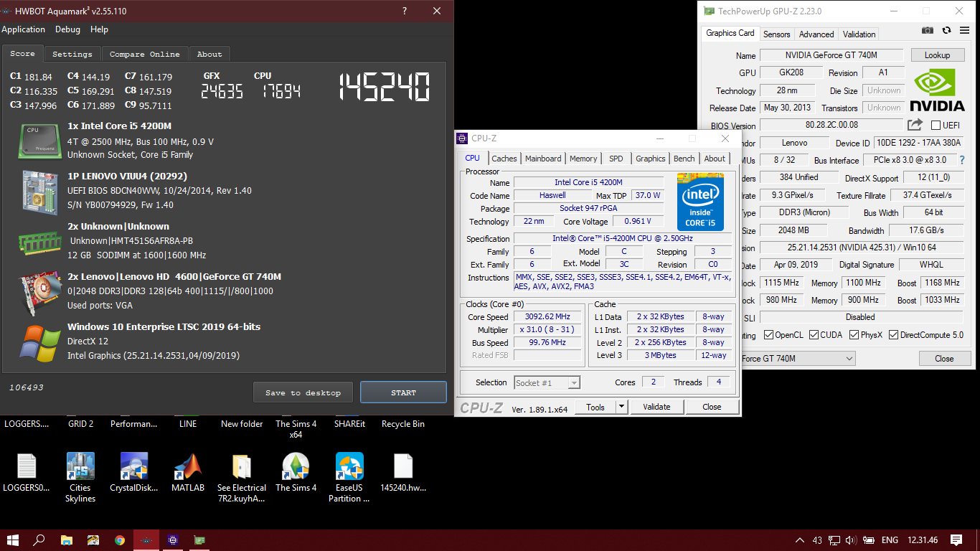980x551 pixels.
Task: Switch to the Settings tab in Aquamark
Action: (72, 54)
